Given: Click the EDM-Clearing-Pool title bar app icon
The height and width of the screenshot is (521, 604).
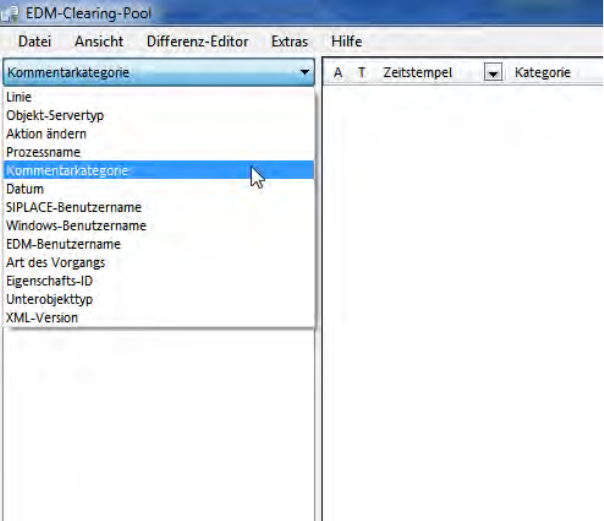Looking at the screenshot, I should [10, 13].
